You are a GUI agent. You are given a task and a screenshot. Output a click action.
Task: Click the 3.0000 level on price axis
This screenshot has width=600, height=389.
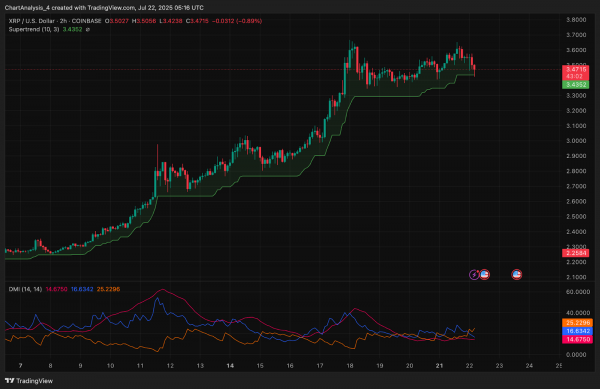[576, 141]
